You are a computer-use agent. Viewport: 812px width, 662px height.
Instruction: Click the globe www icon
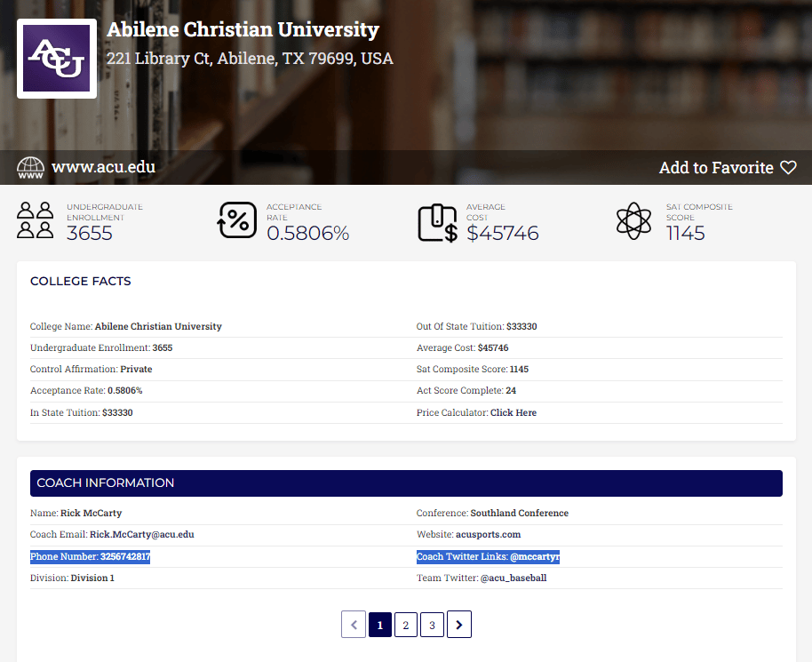[x=30, y=168]
